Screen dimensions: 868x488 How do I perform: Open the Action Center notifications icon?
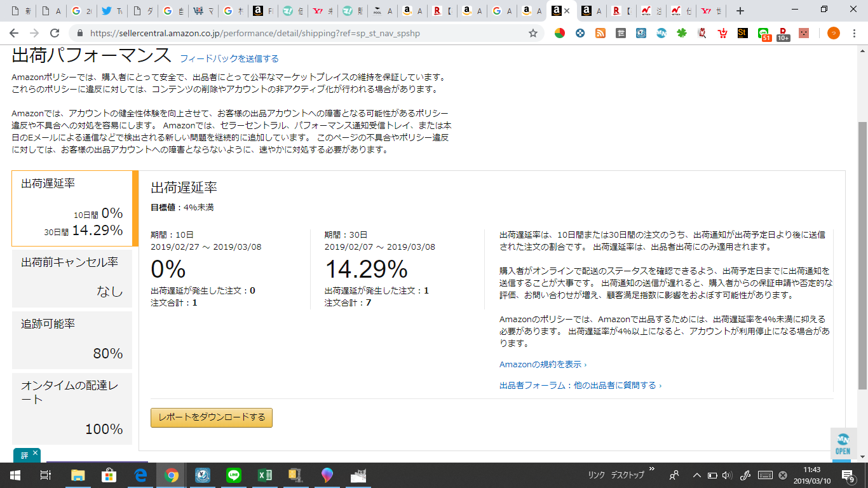848,475
